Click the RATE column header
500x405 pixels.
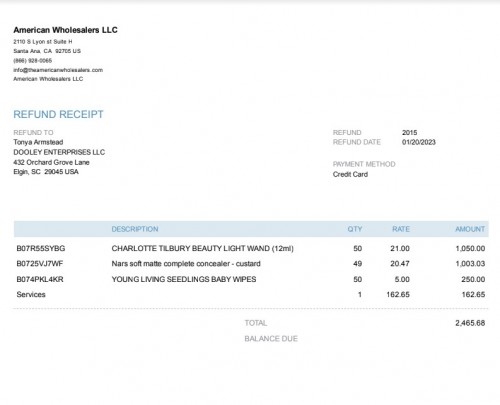(x=401, y=229)
